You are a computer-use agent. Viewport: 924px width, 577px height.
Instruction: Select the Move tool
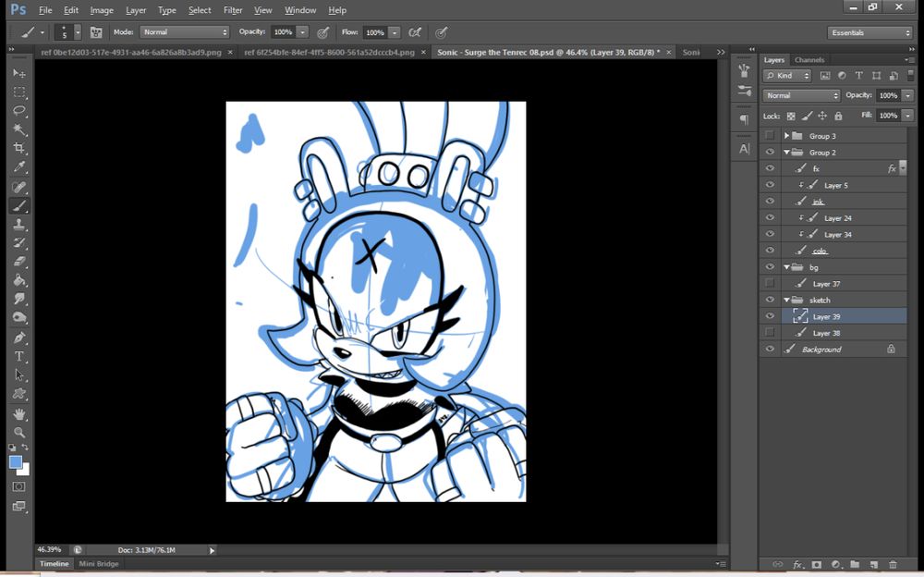(x=19, y=73)
